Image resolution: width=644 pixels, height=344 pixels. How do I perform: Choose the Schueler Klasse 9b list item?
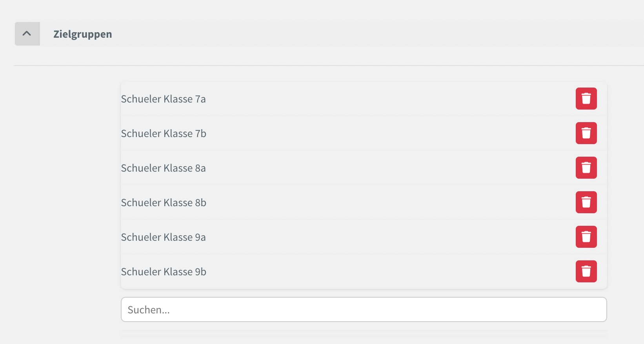point(164,272)
